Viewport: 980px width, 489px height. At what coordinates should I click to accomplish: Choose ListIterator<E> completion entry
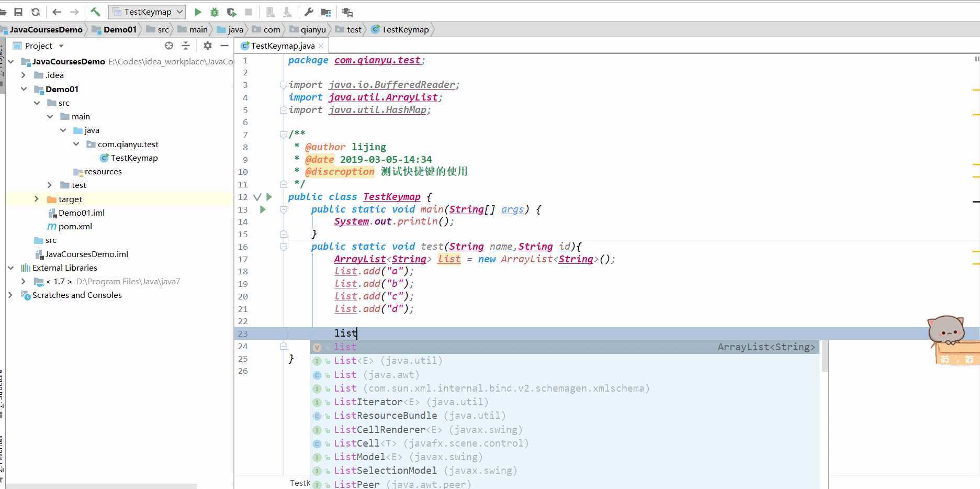(565, 402)
